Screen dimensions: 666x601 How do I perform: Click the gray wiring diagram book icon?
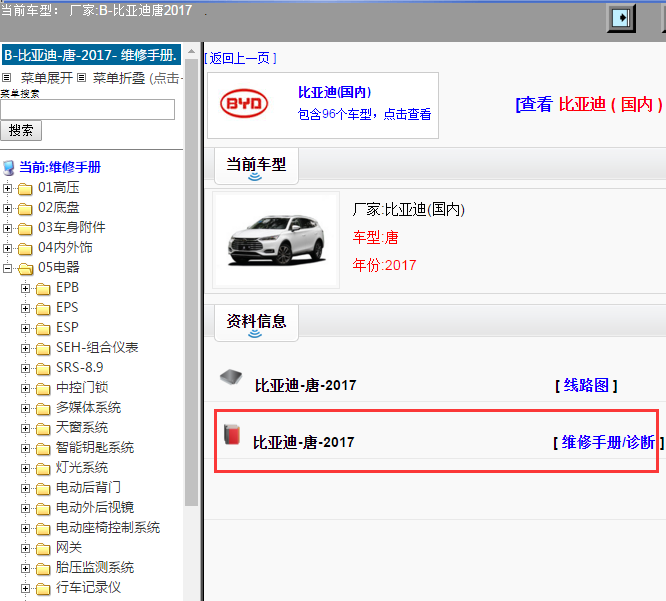click(x=231, y=377)
